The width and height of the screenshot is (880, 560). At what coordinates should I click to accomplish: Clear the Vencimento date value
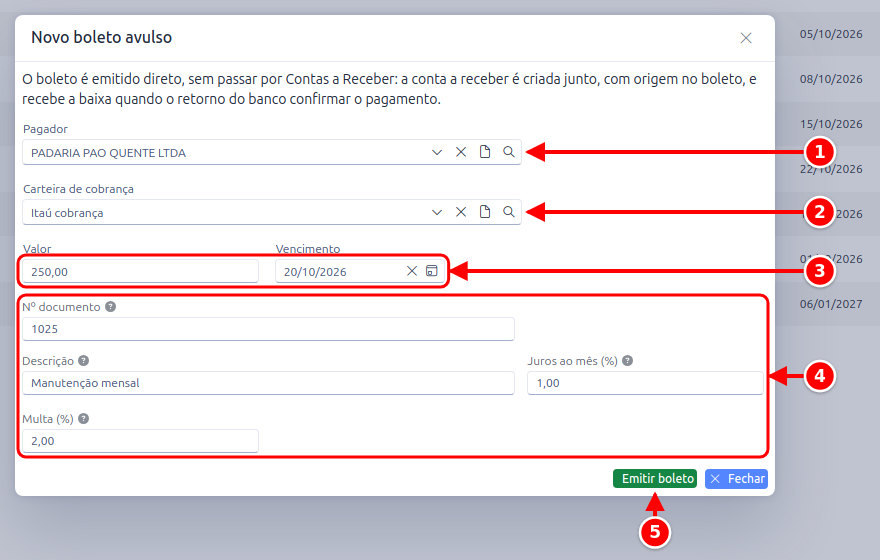click(x=412, y=271)
